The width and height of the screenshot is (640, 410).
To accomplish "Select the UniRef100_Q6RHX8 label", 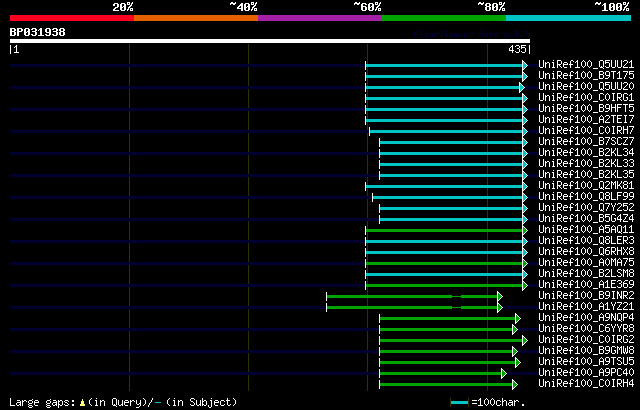I will pyautogui.click(x=586, y=252).
